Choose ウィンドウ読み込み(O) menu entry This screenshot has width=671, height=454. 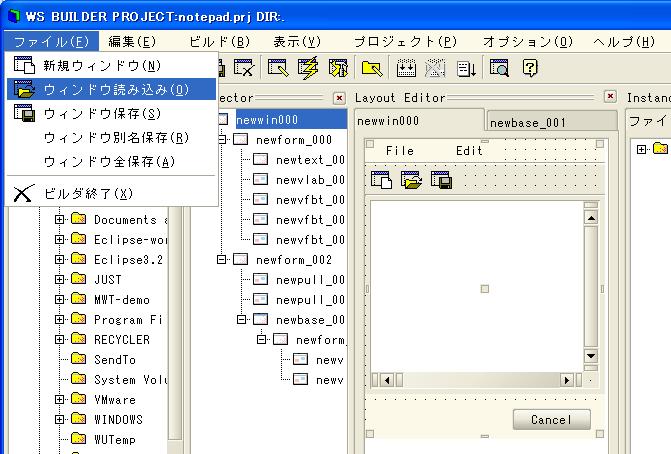tap(111, 89)
